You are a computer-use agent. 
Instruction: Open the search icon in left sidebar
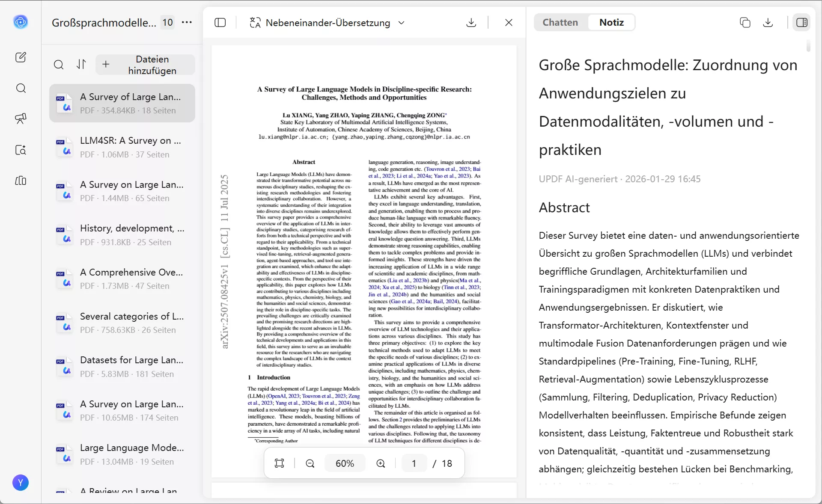tap(21, 88)
